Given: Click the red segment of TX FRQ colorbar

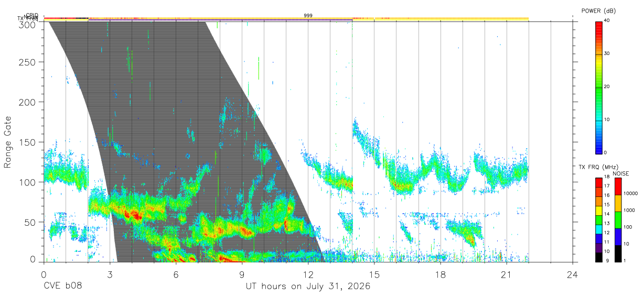Looking at the screenshot, I should click(598, 182).
